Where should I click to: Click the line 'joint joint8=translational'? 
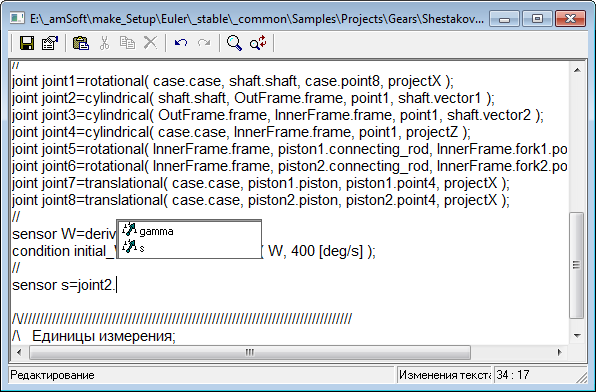tap(261, 200)
